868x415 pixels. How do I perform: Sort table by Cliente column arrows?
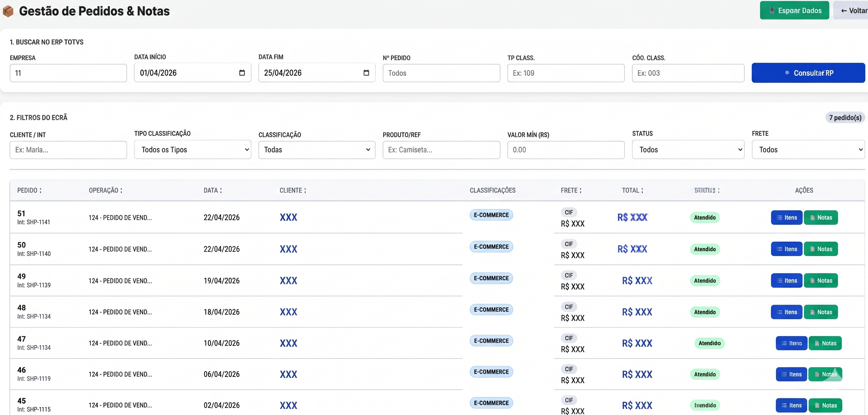pyautogui.click(x=305, y=190)
